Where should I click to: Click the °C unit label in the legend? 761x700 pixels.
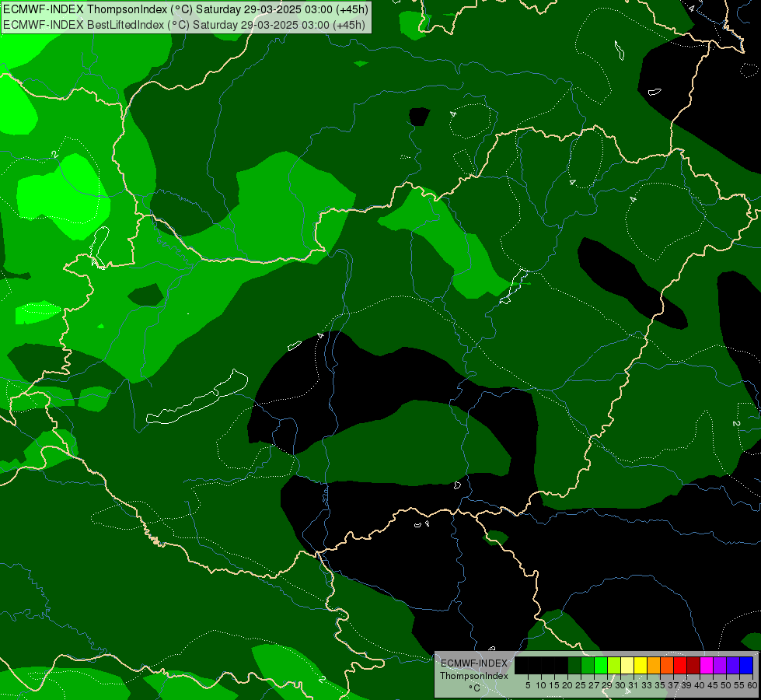pyautogui.click(x=474, y=688)
